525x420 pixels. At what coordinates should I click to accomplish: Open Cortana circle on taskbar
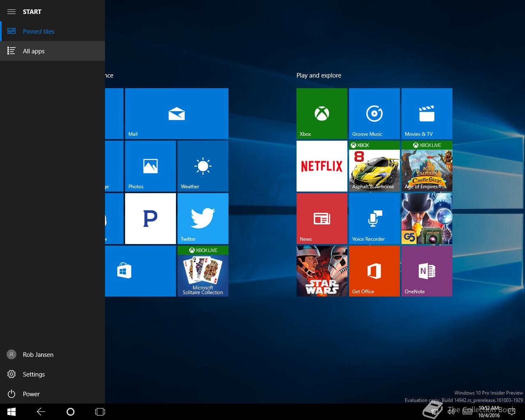(x=71, y=412)
